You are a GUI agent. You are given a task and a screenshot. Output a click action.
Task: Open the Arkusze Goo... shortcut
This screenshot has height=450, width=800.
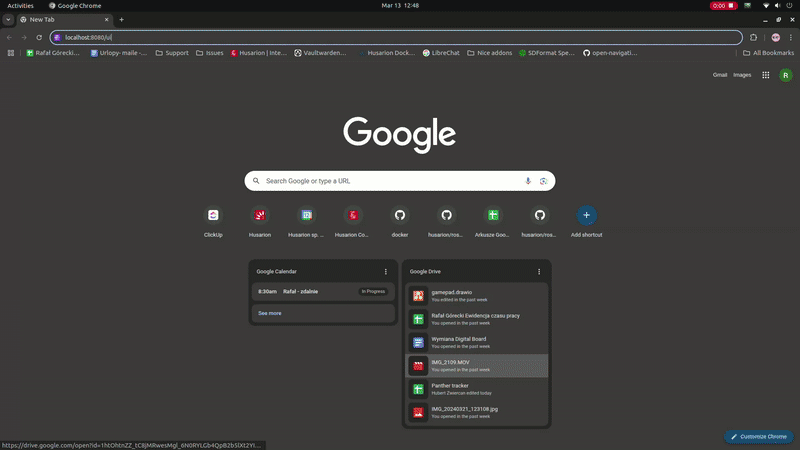(493, 215)
